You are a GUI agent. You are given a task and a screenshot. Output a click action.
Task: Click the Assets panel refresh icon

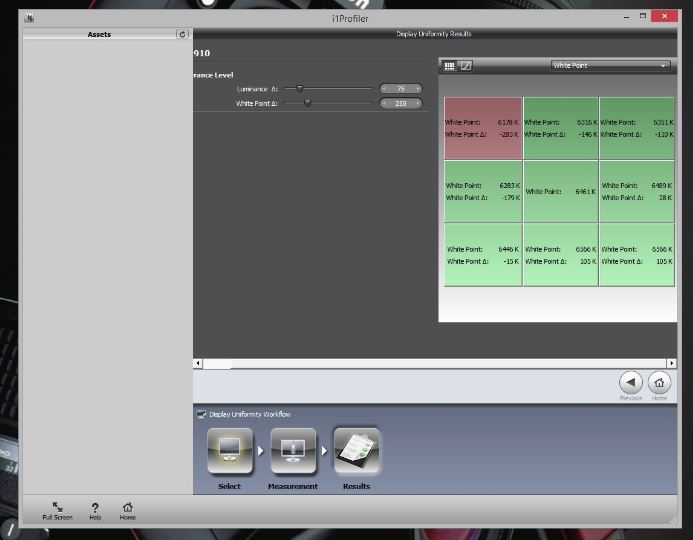pos(182,34)
